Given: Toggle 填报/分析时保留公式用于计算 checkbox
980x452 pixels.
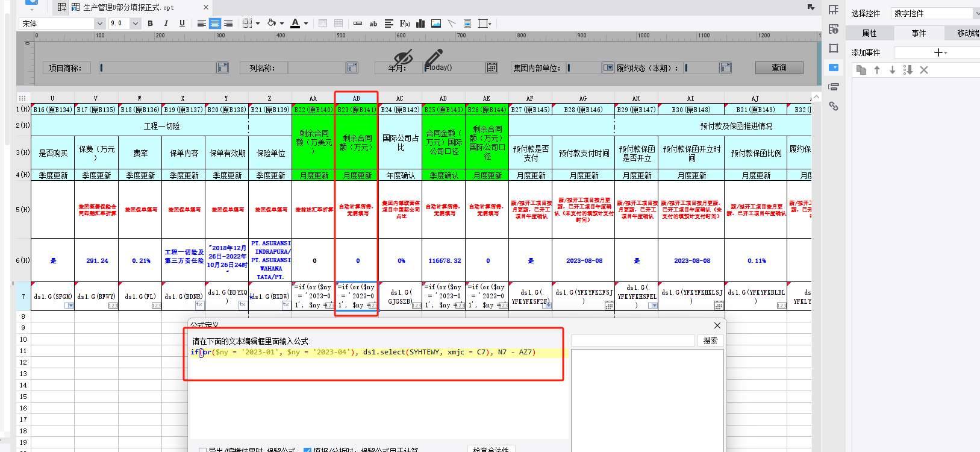Looking at the screenshot, I should pos(307,450).
